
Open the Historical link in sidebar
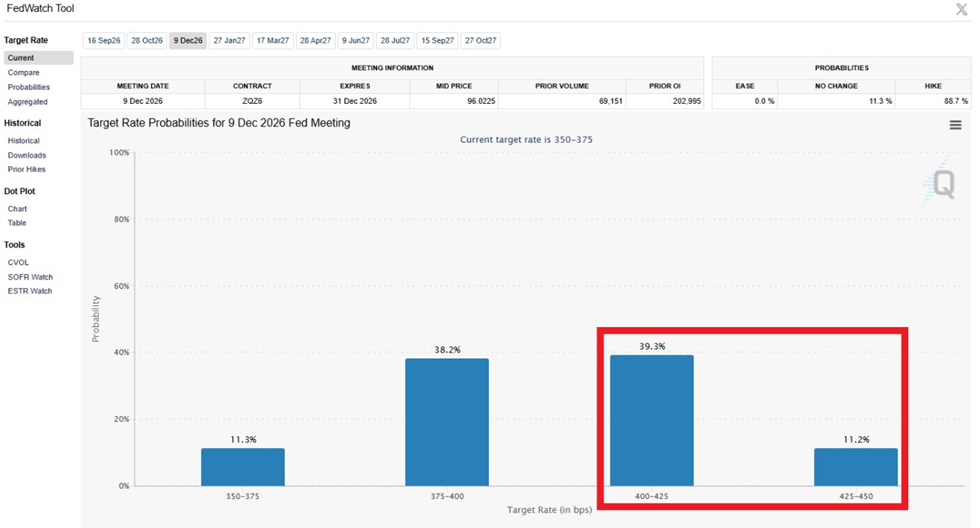click(x=24, y=141)
